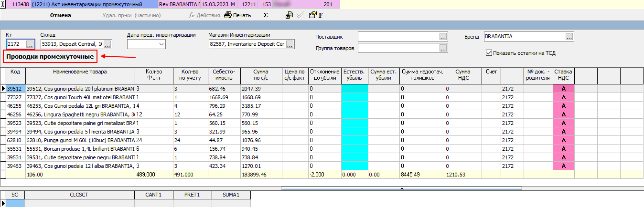The image size is (644, 207).
Task: Toggle Показать остатки на ТСД checkbox
Action: pyautogui.click(x=489, y=53)
